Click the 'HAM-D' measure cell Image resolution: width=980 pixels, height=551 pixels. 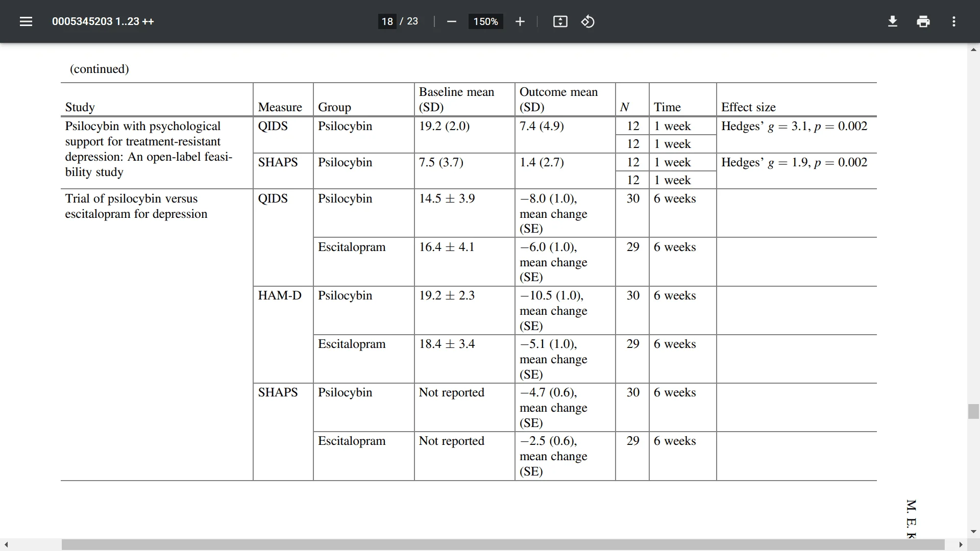pos(280,295)
